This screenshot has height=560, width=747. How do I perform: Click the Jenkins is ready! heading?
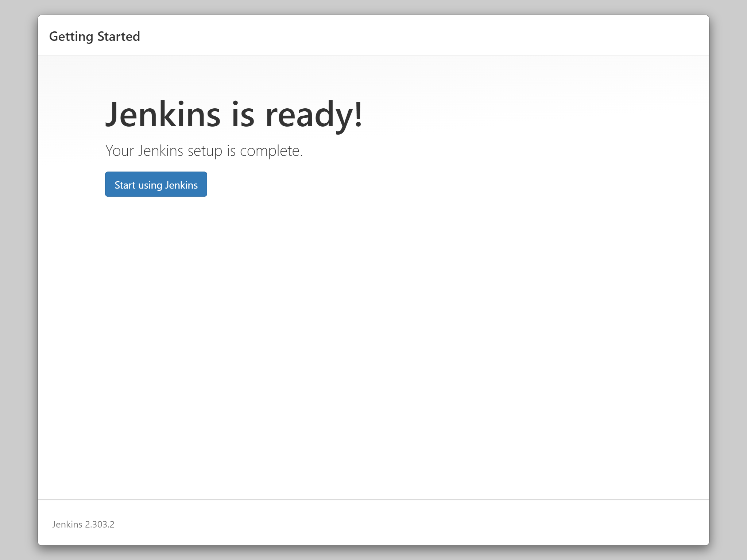(x=233, y=115)
